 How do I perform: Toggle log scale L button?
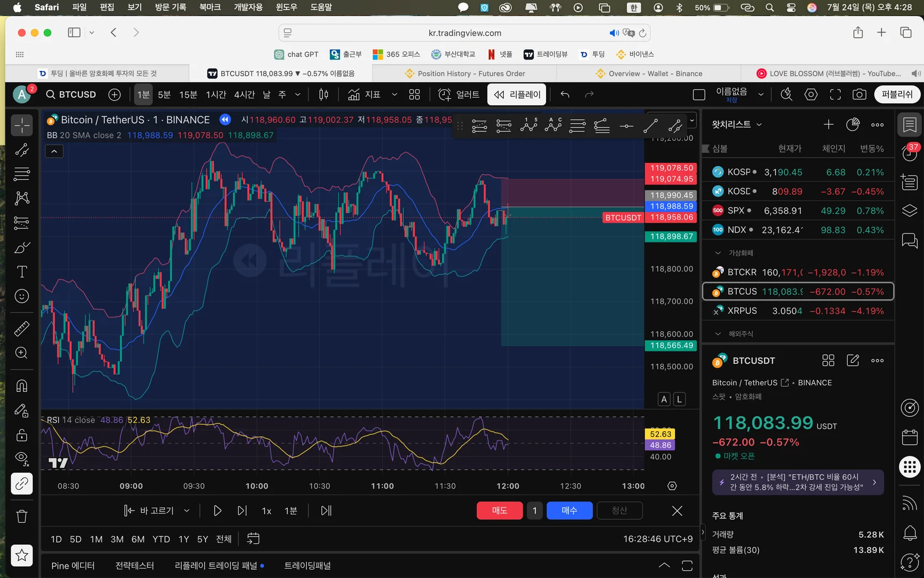[x=679, y=399]
